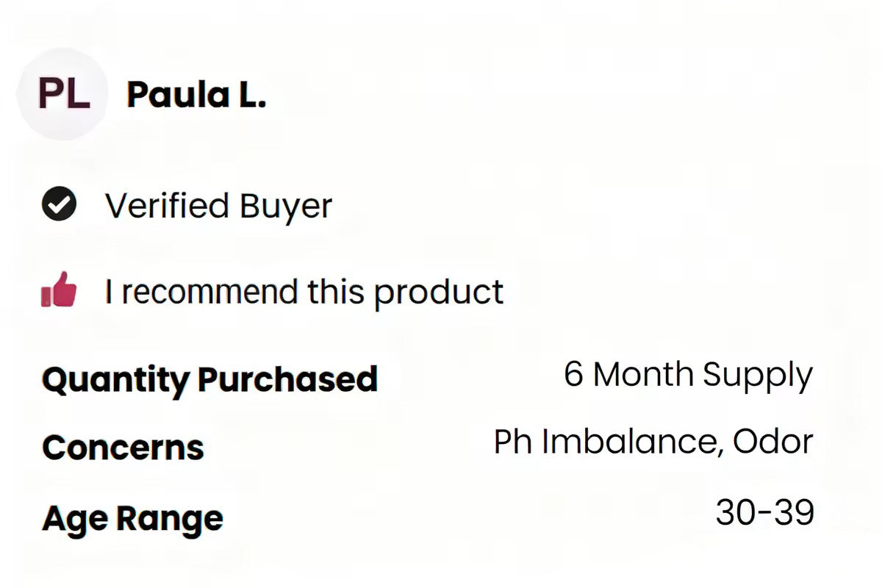This screenshot has height=588, width=882.
Task: Click the Quantity Purchased label
Action: [209, 379]
